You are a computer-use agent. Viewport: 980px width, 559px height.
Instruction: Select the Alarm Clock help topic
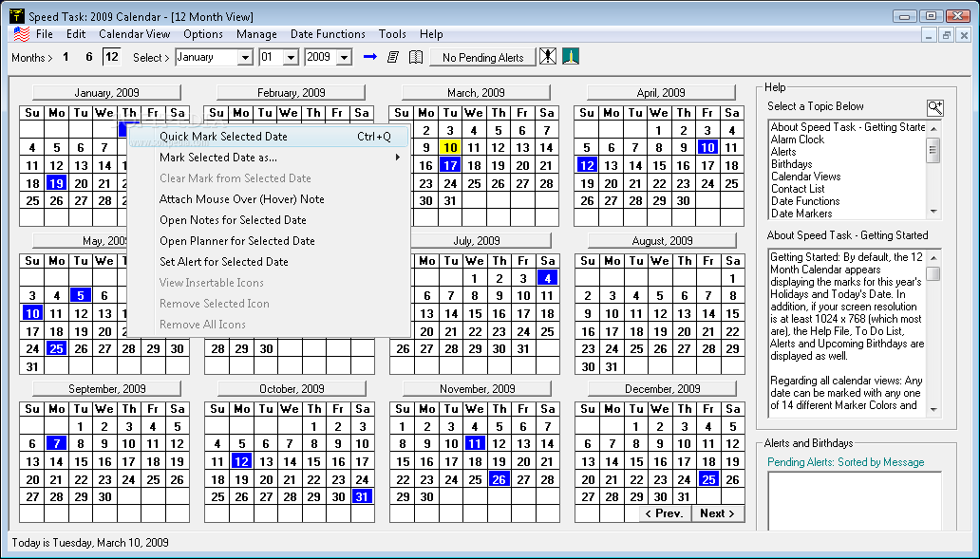(797, 140)
